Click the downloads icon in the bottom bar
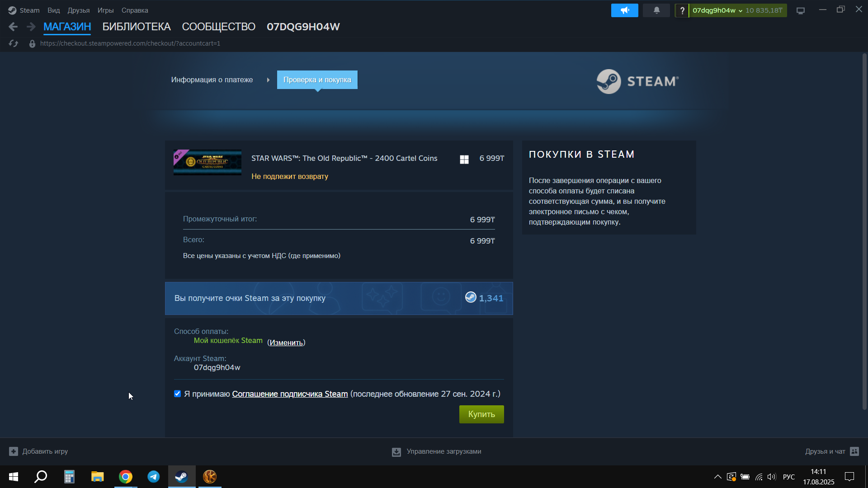This screenshot has height=488, width=868. point(396,451)
